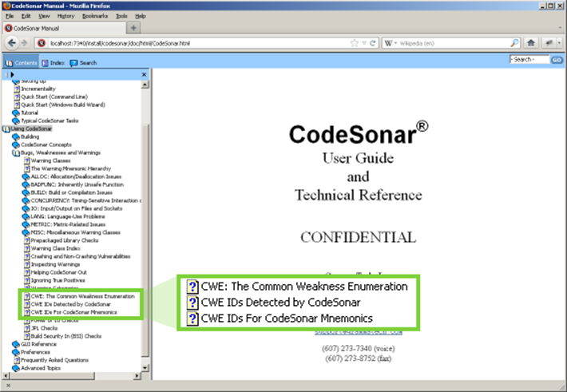Open The Warning Mnemonic Hierarchy topic
This screenshot has height=392, width=567.
point(71,168)
